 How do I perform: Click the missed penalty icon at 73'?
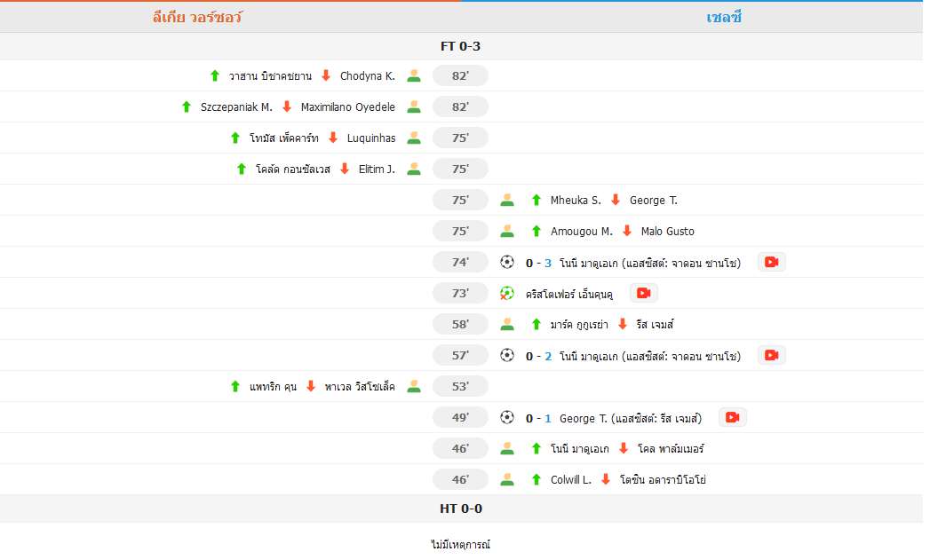tap(506, 293)
